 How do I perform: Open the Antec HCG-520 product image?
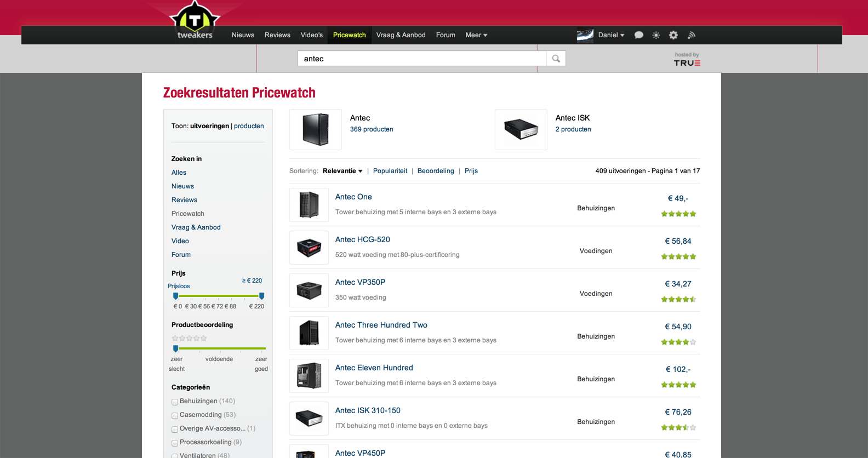[x=309, y=248]
